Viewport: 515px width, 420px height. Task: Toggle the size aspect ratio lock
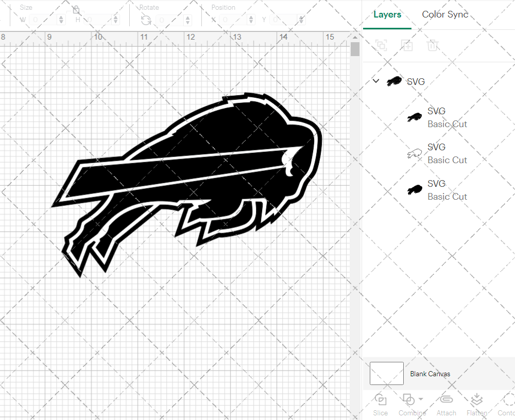pos(76,10)
